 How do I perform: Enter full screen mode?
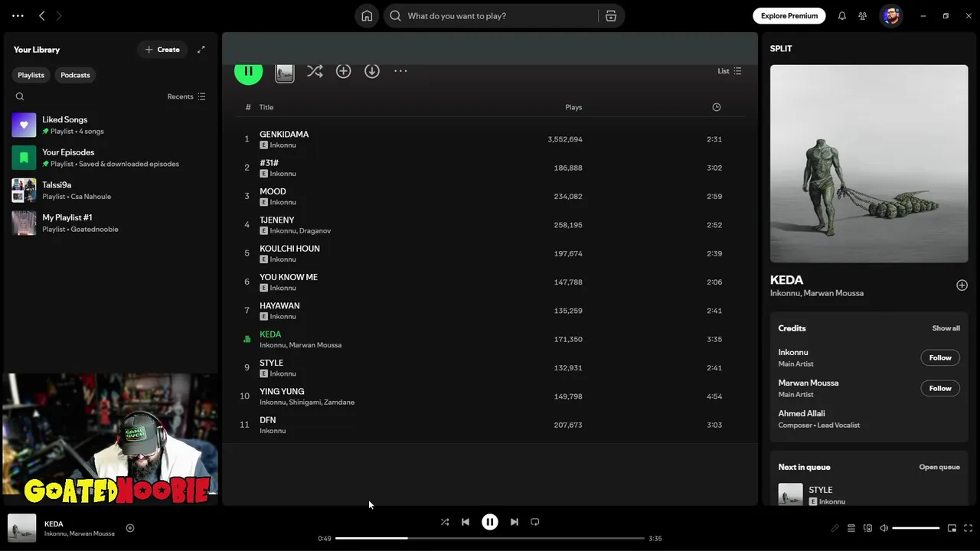tap(969, 528)
